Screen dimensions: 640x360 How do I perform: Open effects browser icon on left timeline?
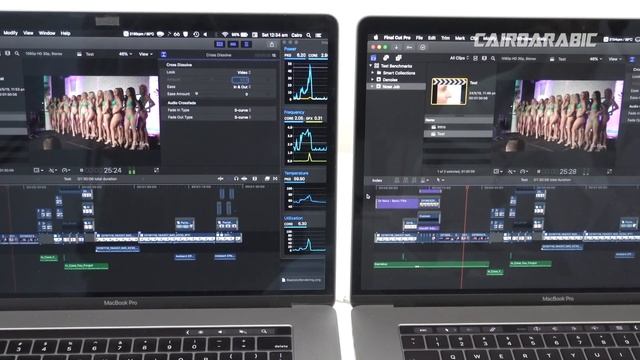267,179
